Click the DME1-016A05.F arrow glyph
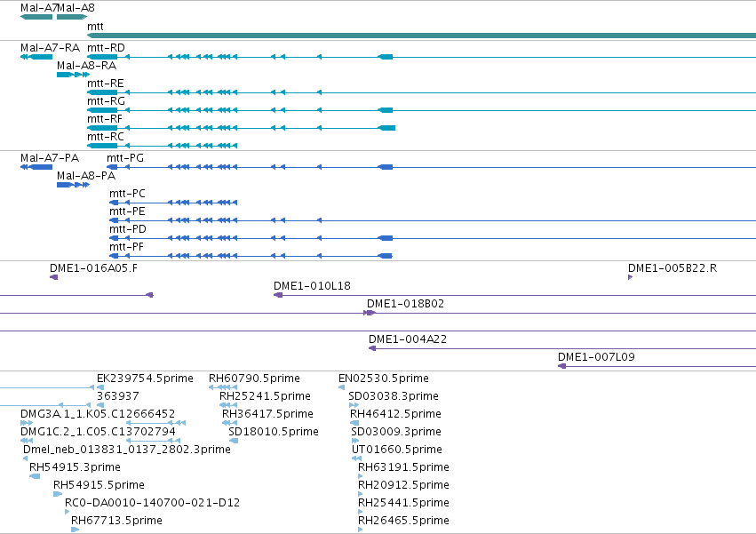This screenshot has width=756, height=534. (54, 277)
